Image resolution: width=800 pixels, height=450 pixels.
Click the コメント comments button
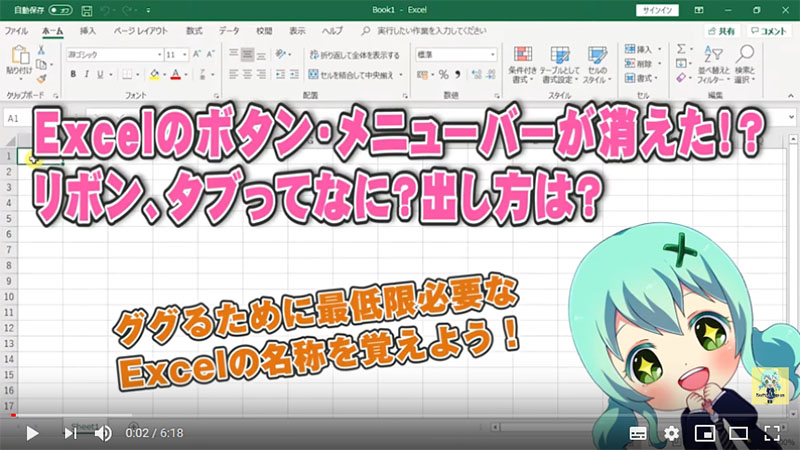coord(769,31)
